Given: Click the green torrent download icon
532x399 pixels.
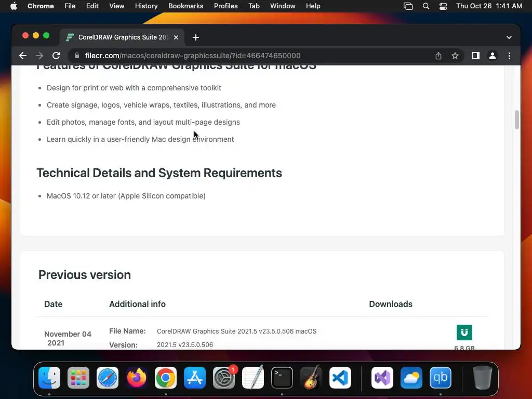Looking at the screenshot, I should (x=464, y=332).
